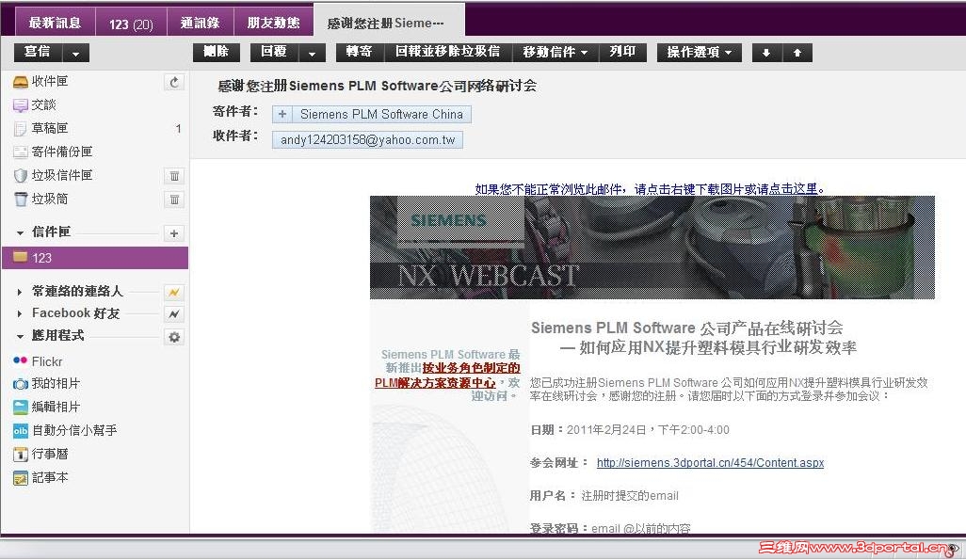
Task: Click the 刪除 delete button
Action: tap(217, 53)
